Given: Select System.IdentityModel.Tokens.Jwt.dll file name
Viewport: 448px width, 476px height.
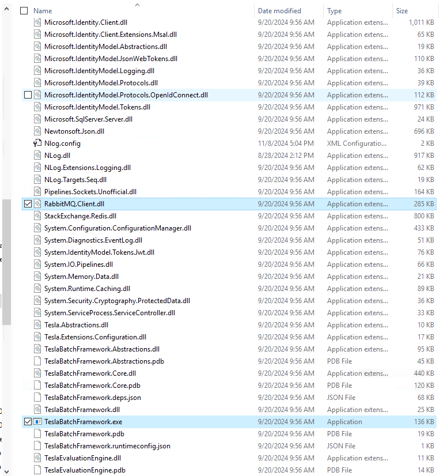Looking at the screenshot, I should click(99, 252).
